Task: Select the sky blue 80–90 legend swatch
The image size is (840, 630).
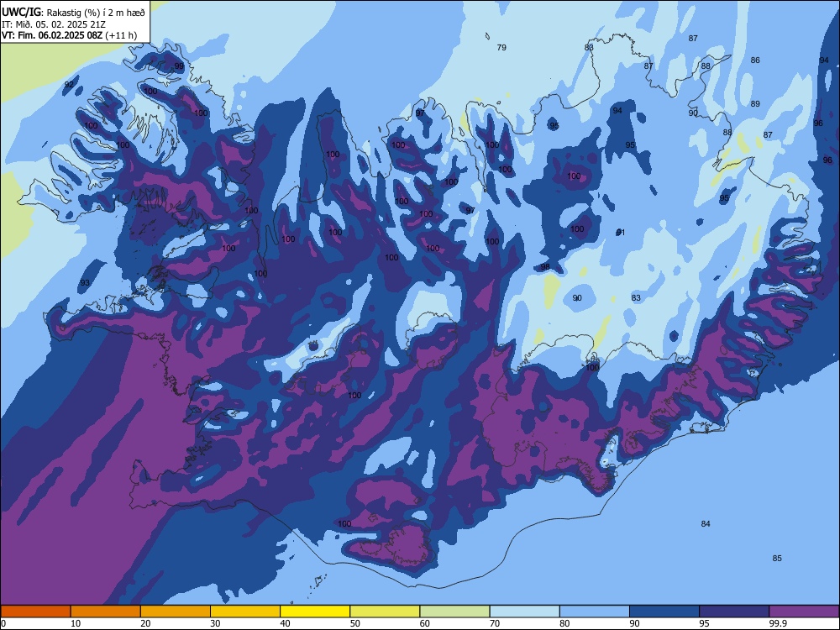Action: 595,612
